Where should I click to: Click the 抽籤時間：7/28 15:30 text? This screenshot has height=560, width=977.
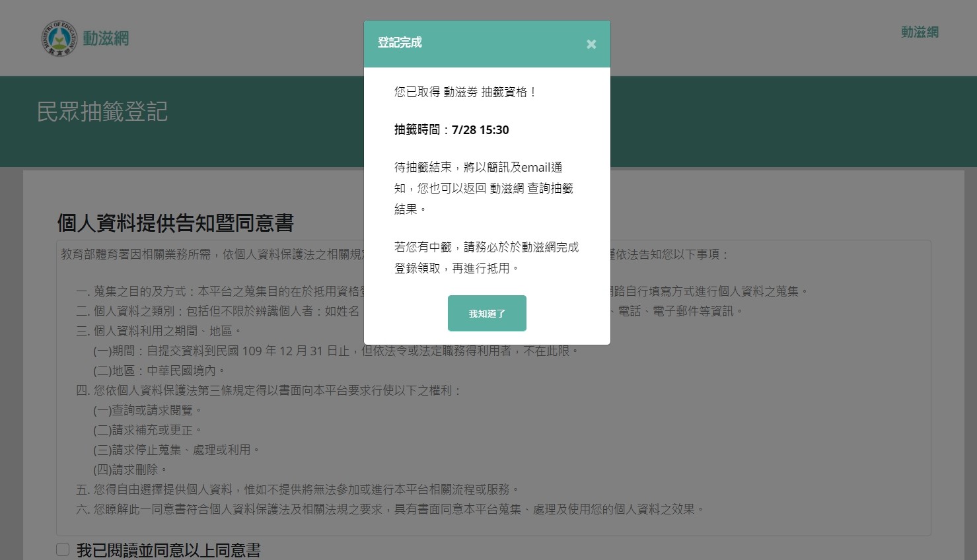point(452,129)
